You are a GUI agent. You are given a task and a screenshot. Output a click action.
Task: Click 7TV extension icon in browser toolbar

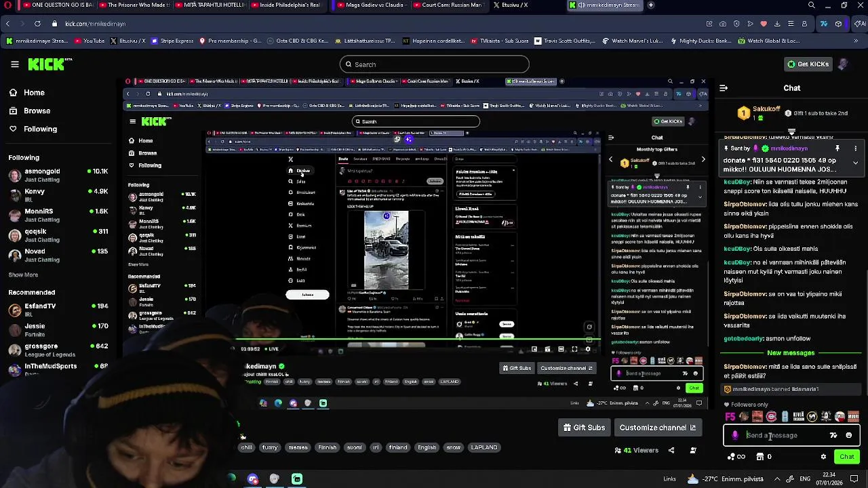[823, 24]
